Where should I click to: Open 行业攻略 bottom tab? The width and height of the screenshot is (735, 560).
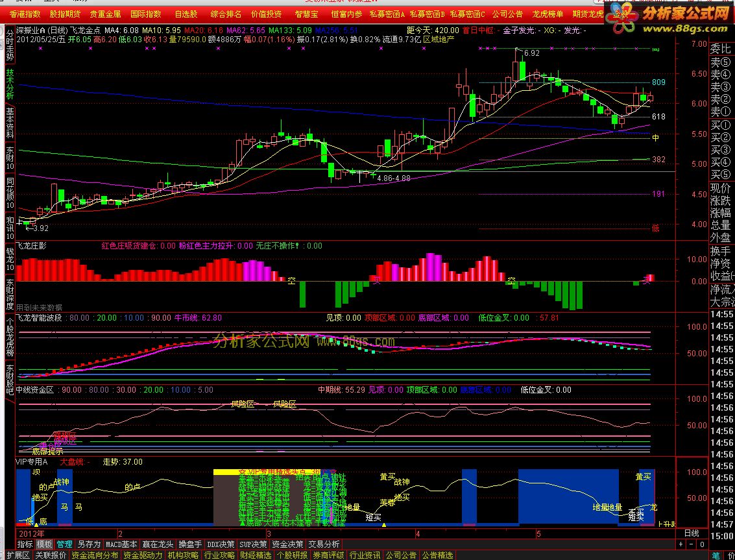point(219,555)
